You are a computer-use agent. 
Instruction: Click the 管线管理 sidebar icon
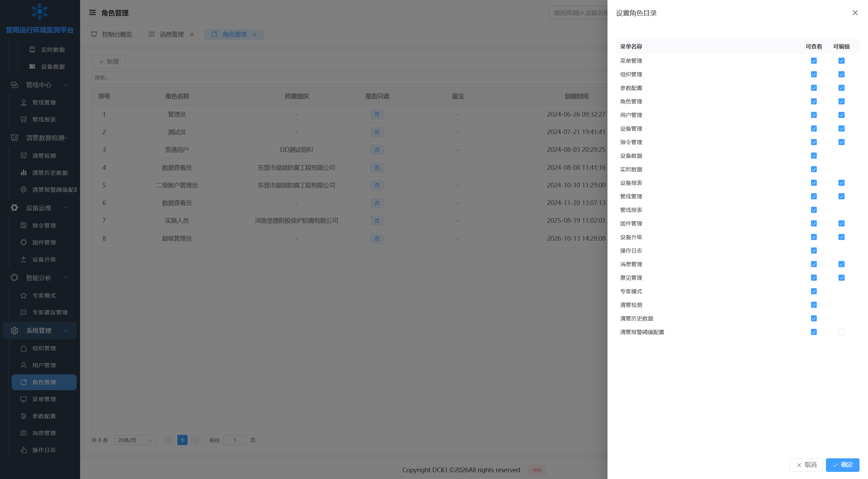pos(23,102)
